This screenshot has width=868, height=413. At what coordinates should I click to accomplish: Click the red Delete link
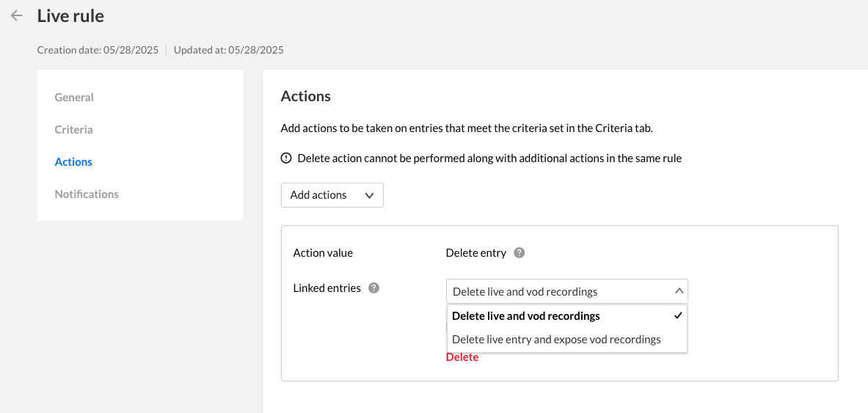(x=462, y=357)
